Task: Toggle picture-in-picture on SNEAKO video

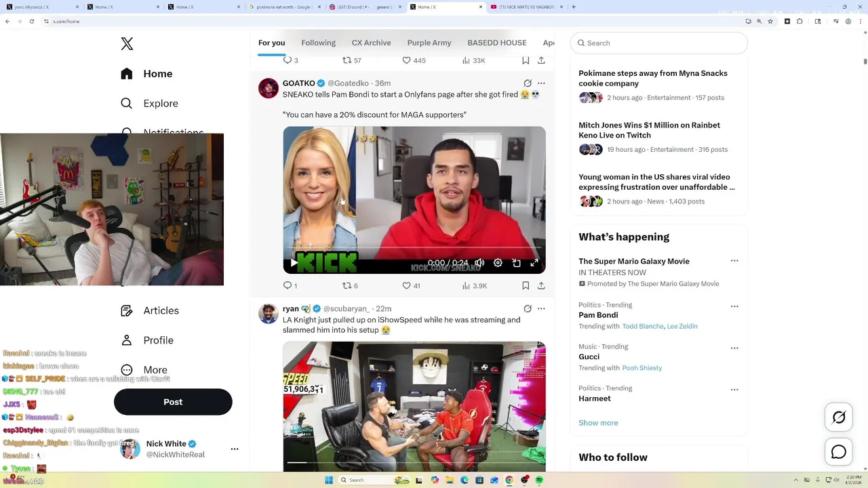Action: (x=516, y=263)
